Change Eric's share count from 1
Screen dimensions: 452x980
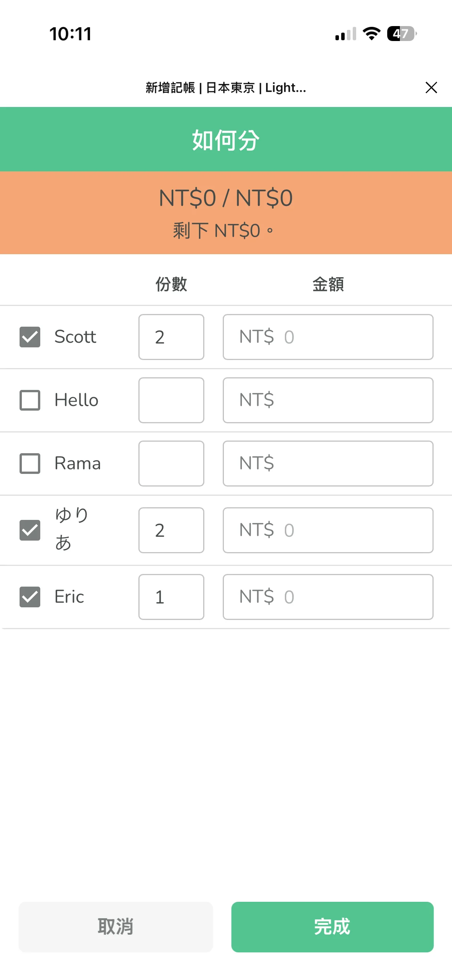[171, 597]
